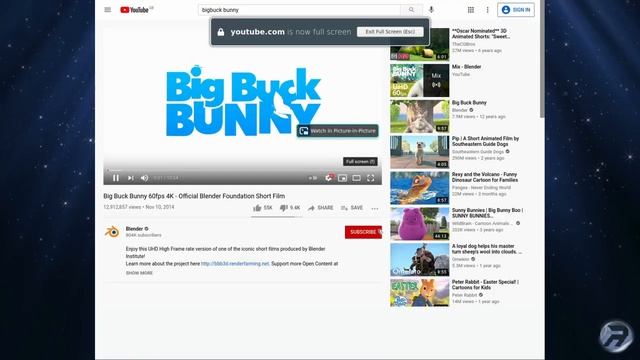Open Oscar Nominated 3D Animated Shorts thumbnail
640x360 pixels.
(420, 44)
